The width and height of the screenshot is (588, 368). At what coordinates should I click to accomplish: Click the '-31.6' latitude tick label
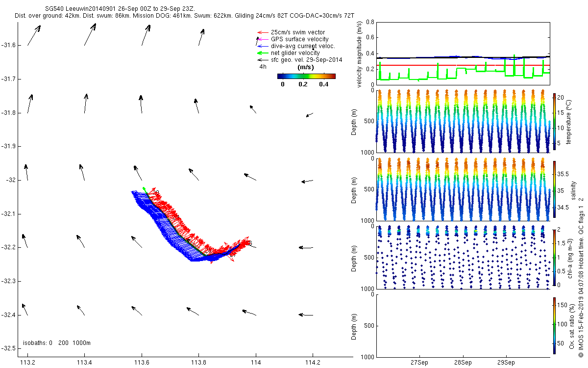click(9, 45)
